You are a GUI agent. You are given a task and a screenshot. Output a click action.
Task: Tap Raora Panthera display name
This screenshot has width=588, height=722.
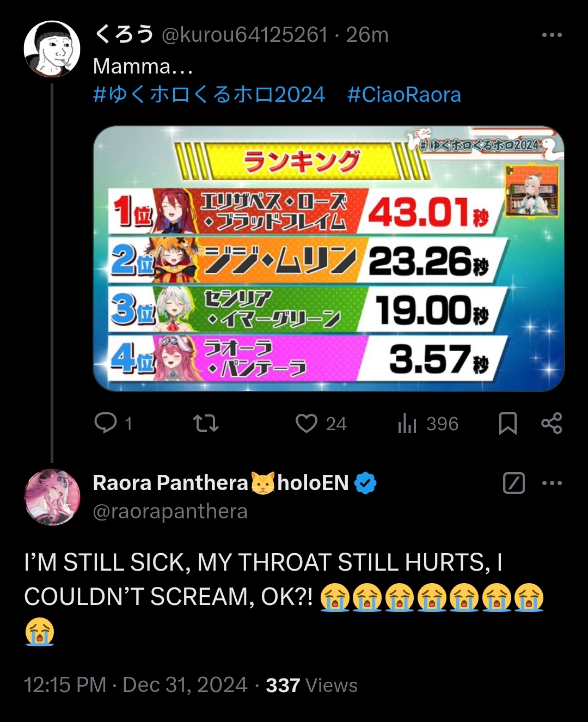click(170, 483)
